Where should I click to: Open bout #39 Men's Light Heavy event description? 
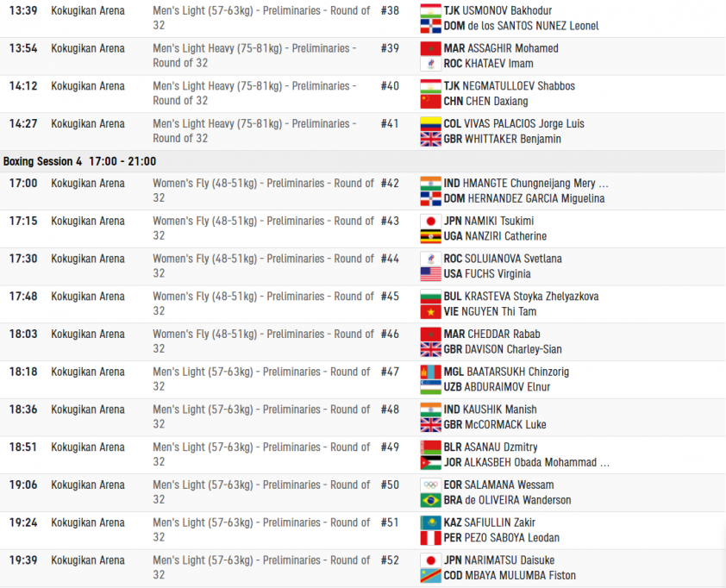[x=254, y=55]
